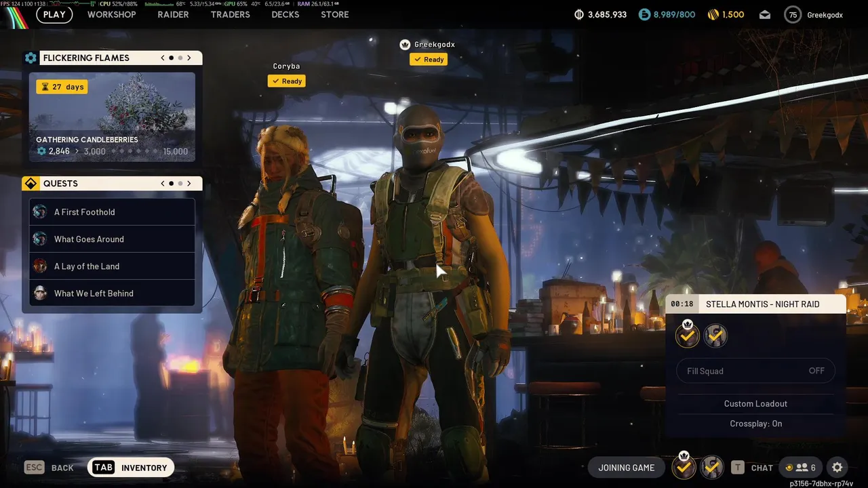Click What We Left Behind trader portrait
The height and width of the screenshot is (488, 868).
click(40, 293)
